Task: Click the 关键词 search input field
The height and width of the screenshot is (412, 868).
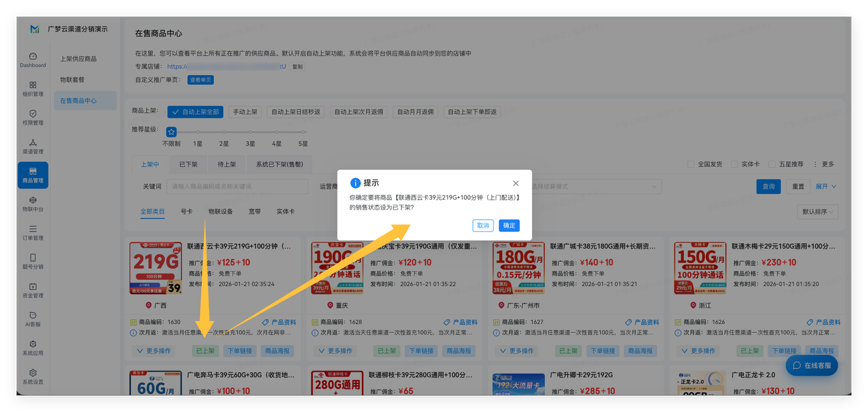Action: coord(238,187)
